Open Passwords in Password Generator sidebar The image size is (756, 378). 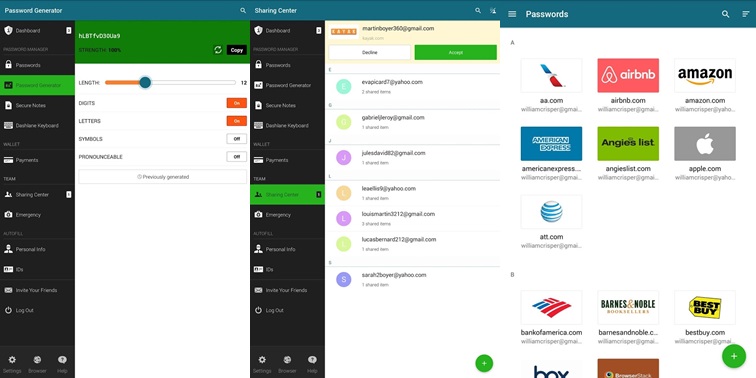[37, 65]
